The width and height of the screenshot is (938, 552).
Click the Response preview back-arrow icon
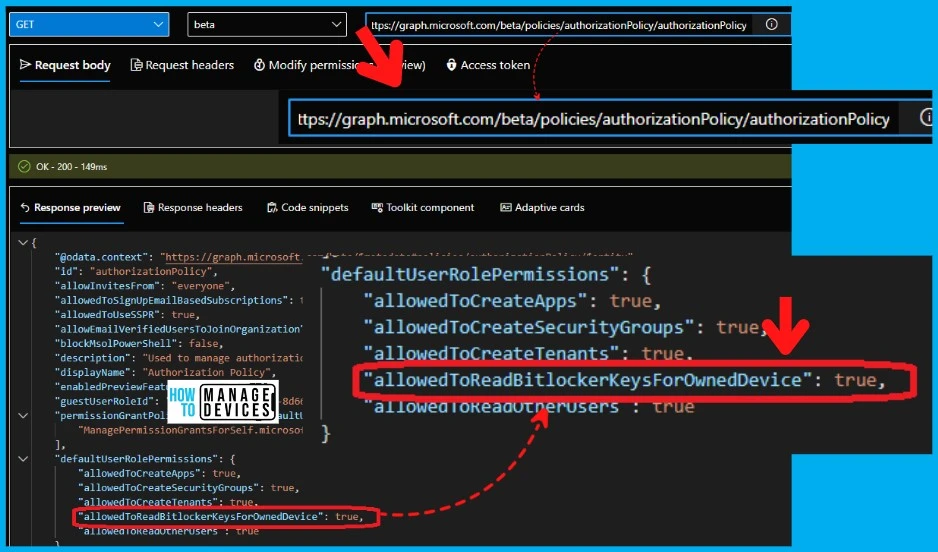pos(25,208)
